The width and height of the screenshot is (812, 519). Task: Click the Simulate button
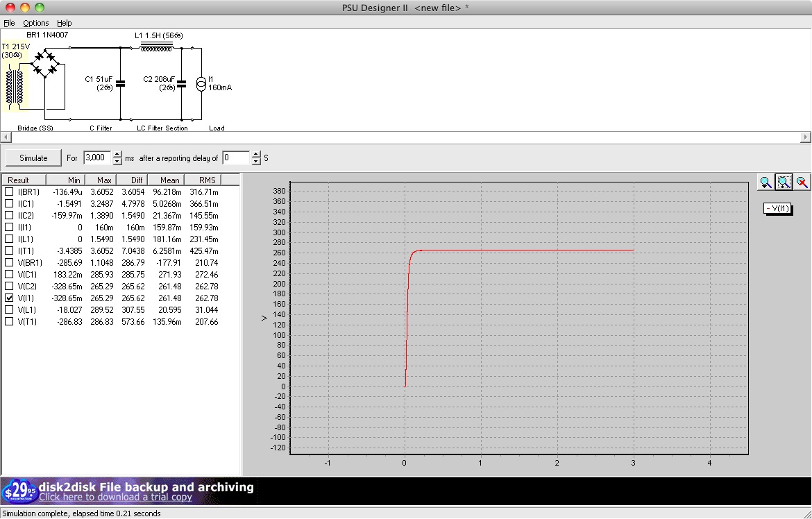coord(33,158)
